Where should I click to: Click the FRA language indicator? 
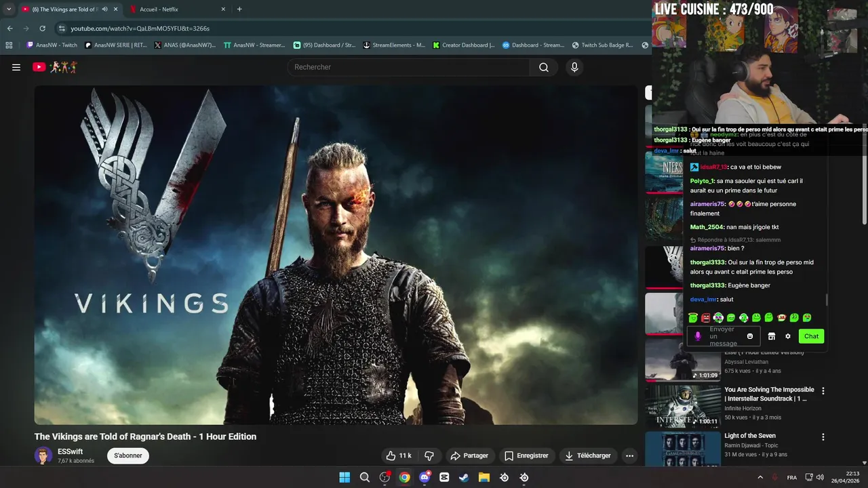tap(792, 477)
